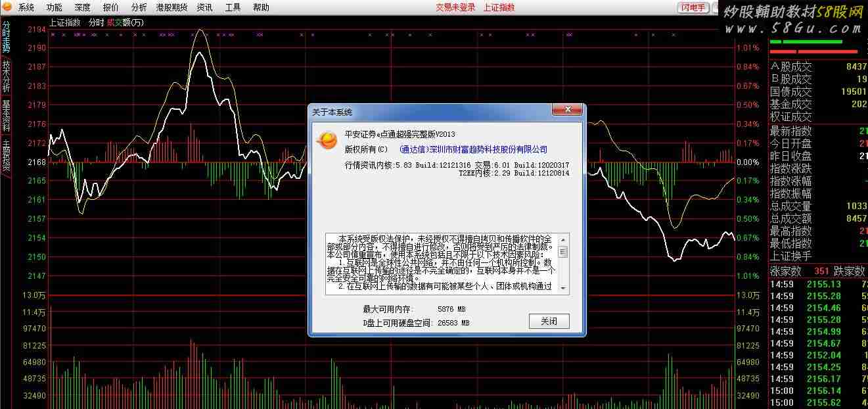The image size is (868, 409).
Task: Click the 成交额(万) indicator label
Action: coord(125,22)
